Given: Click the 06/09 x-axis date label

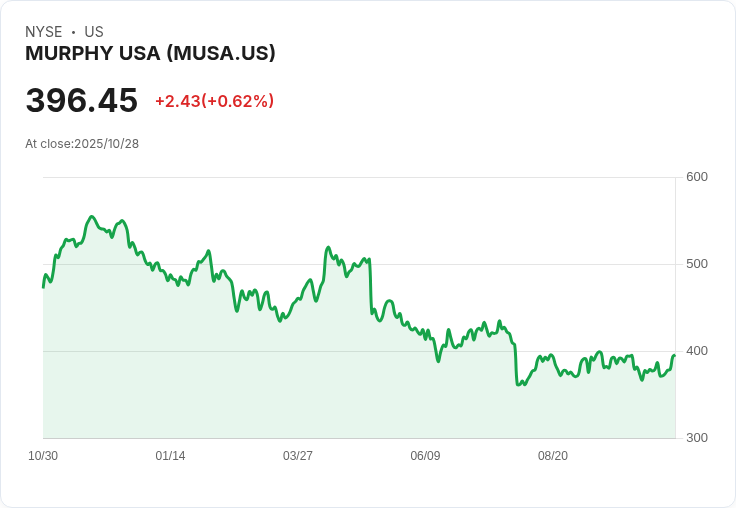Looking at the screenshot, I should point(425,456).
